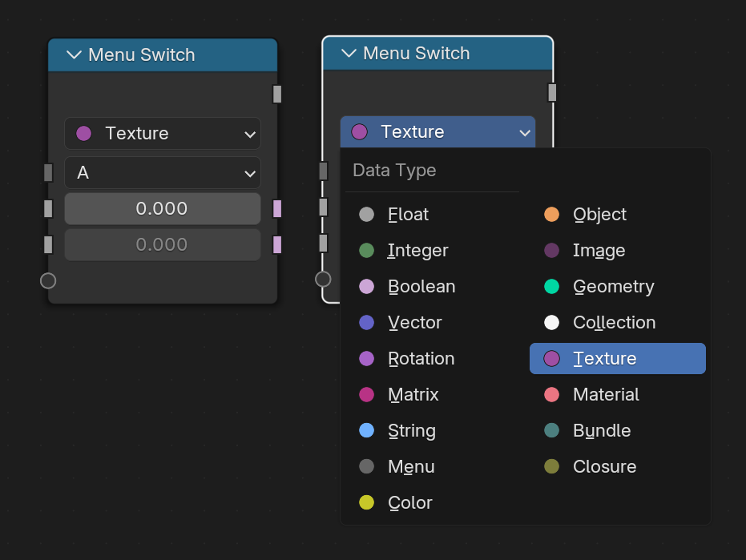Image resolution: width=746 pixels, height=560 pixels.
Task: Select Geometry data type
Action: [618, 287]
